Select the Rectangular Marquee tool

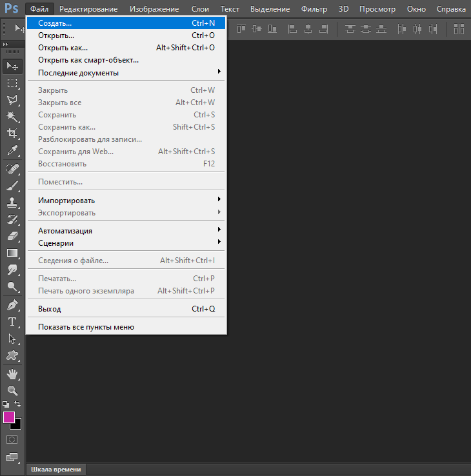(x=12, y=83)
